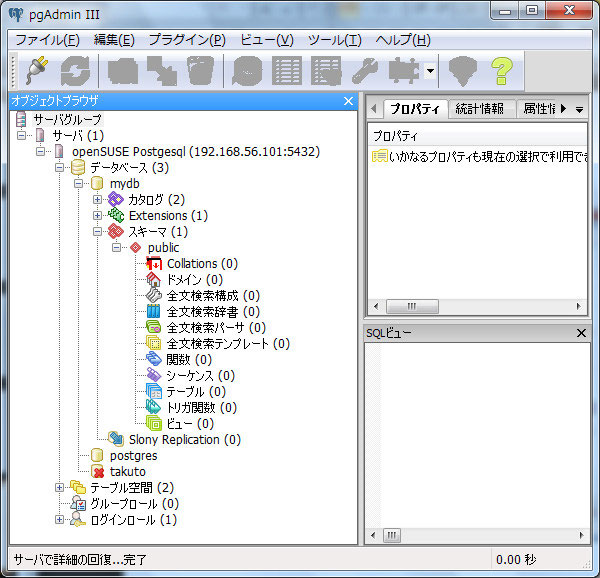Click the properties pane horizontal scrollbar thumb
The height and width of the screenshot is (578, 600).
point(412,306)
